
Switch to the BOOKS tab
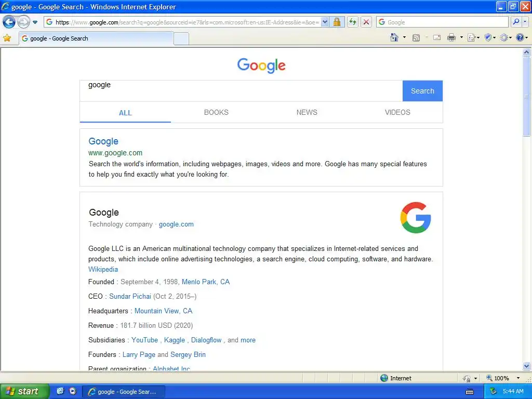(x=216, y=112)
